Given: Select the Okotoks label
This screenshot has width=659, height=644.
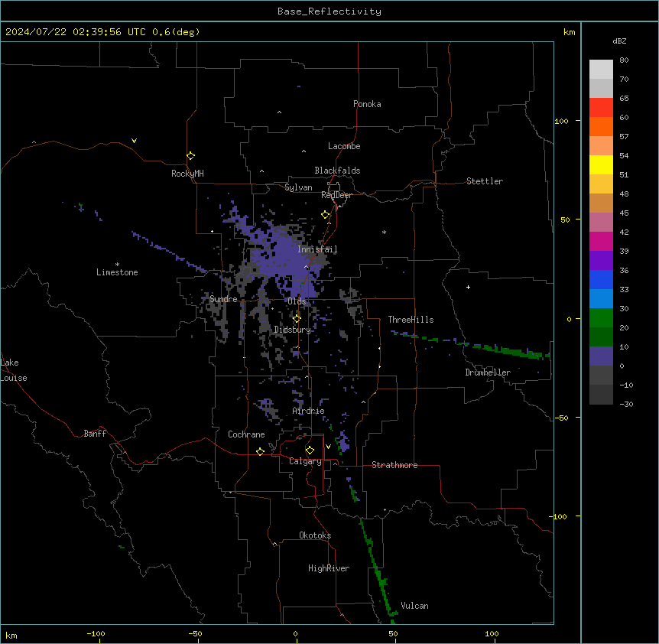Looking at the screenshot, I should [315, 535].
